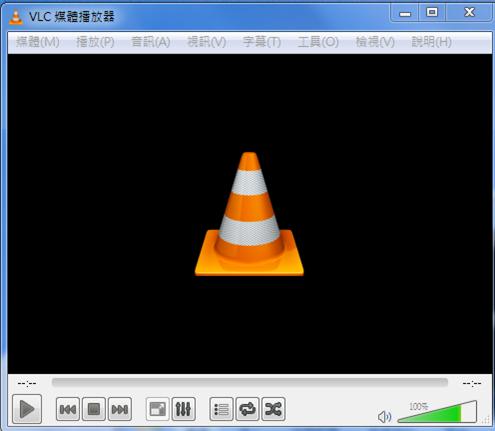
Task: Open the 說明(H) help menu
Action: 432,42
